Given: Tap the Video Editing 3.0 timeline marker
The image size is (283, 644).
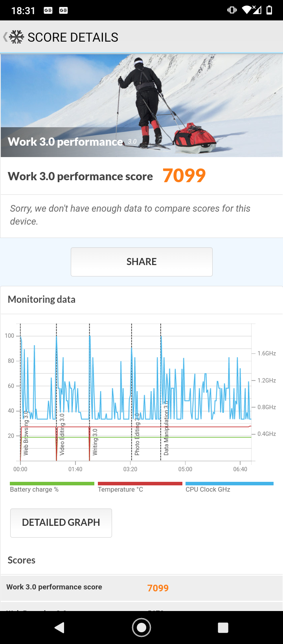Looking at the screenshot, I should [62, 434].
